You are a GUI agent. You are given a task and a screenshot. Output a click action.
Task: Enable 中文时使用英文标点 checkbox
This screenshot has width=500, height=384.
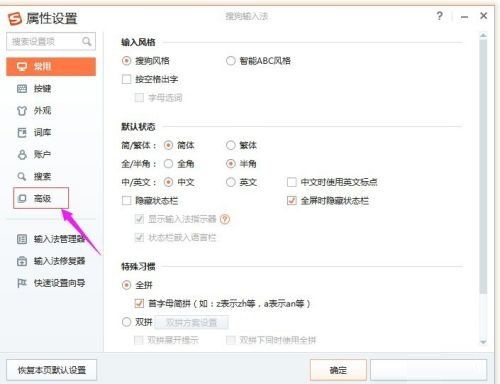pos(292,182)
